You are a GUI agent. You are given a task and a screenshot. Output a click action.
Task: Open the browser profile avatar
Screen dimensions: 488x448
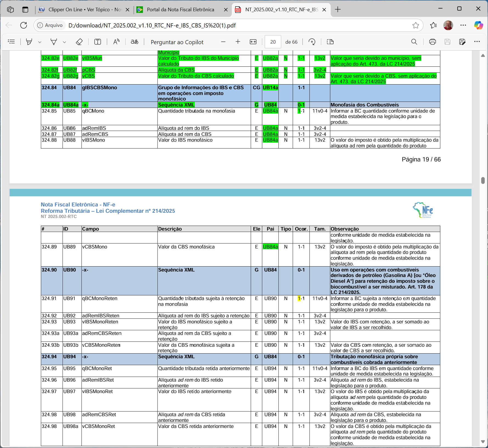(x=448, y=26)
